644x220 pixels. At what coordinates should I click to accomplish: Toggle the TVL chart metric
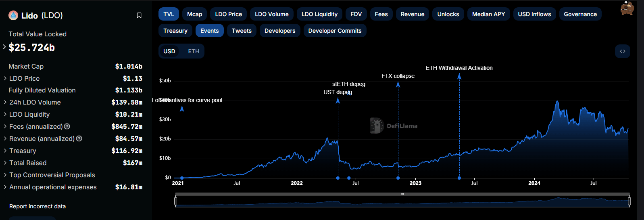169,14
